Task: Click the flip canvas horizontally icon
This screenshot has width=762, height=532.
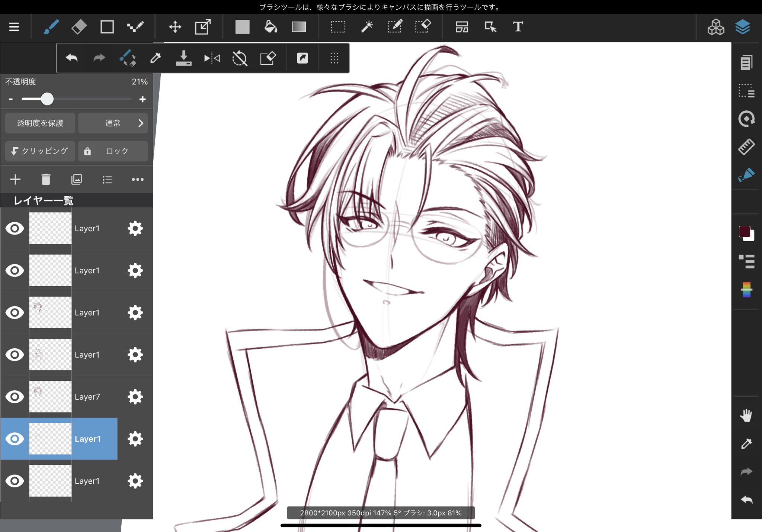Action: click(212, 58)
